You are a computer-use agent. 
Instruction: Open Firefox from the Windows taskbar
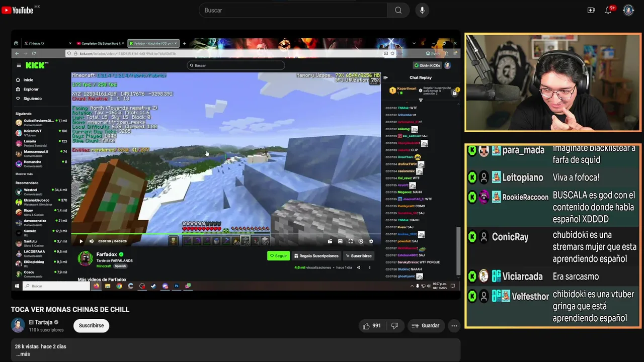point(96,286)
